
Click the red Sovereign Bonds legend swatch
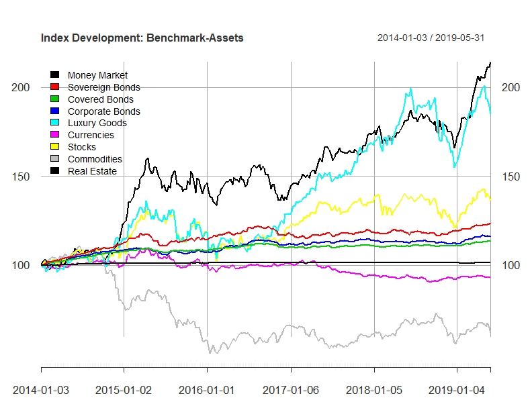point(54,87)
